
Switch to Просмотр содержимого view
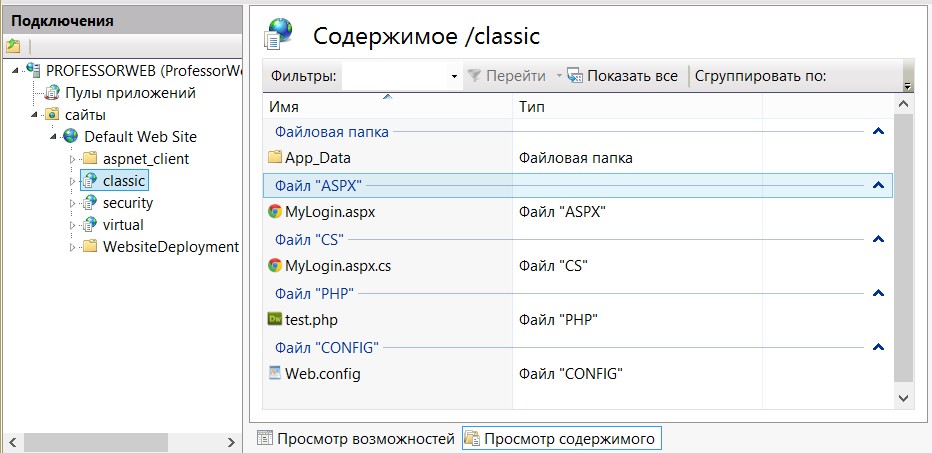561,439
